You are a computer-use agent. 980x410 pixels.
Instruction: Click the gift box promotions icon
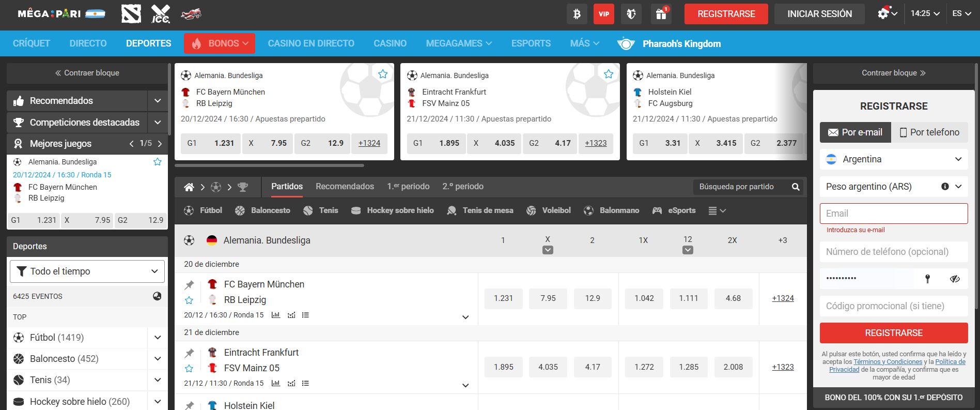pyautogui.click(x=661, y=14)
